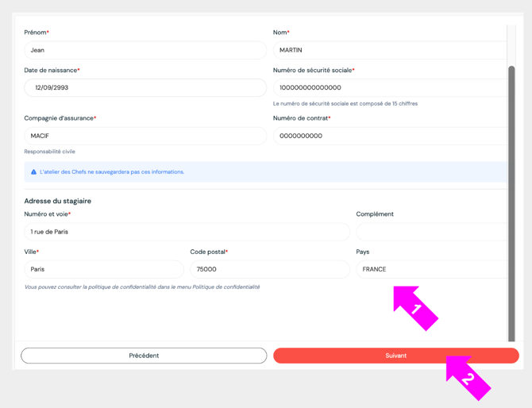Viewport: 532px width, 408px height.
Task: Focus the Numéro de contrat input
Action: [389, 136]
